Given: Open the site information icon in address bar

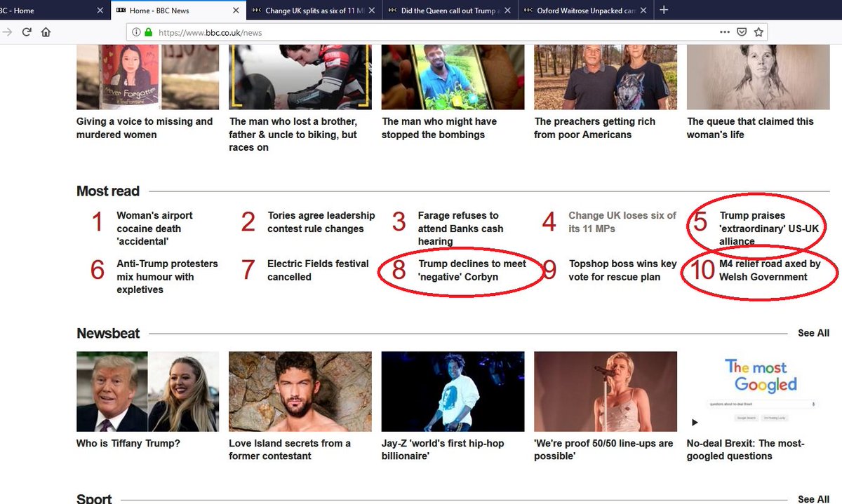Looking at the screenshot, I should [136, 32].
